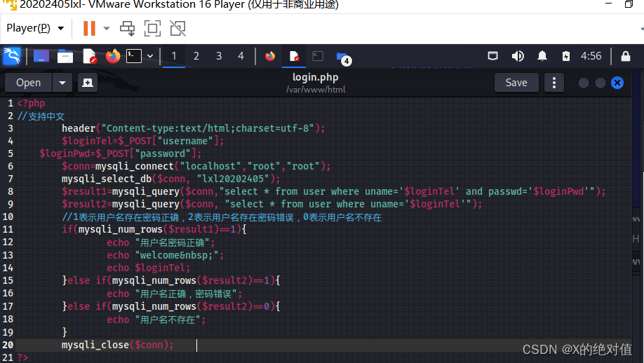Open grouped file manager windows badge 4

tap(343, 58)
